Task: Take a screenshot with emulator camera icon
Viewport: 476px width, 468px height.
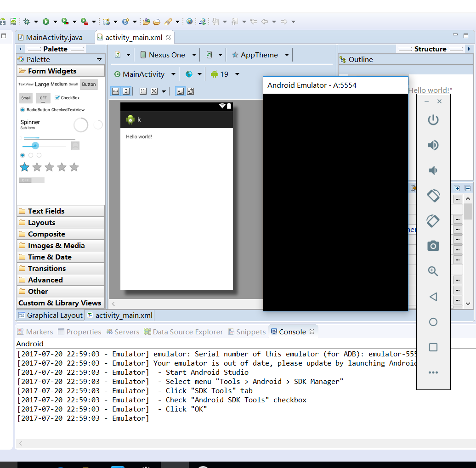Action: tap(433, 246)
